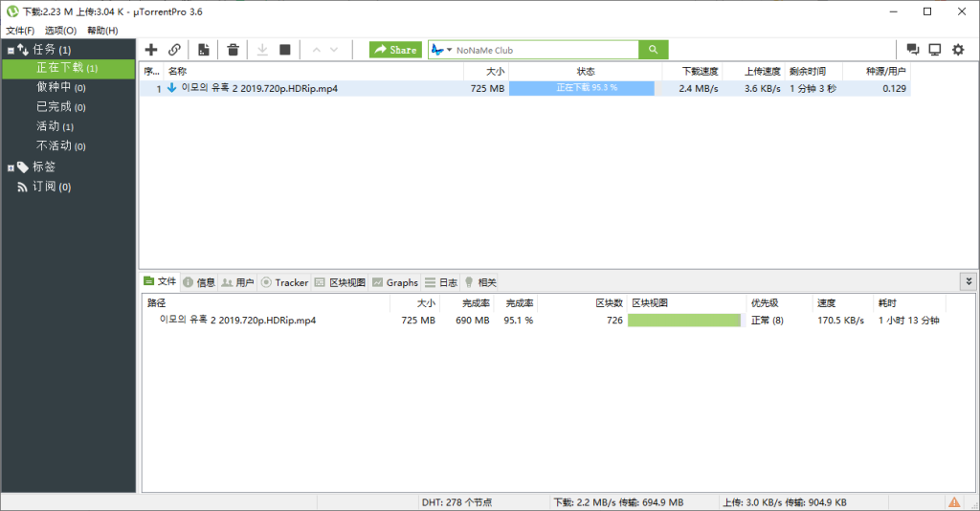Click the remote monitor icon in toolbar
980x511 pixels.
click(935, 50)
